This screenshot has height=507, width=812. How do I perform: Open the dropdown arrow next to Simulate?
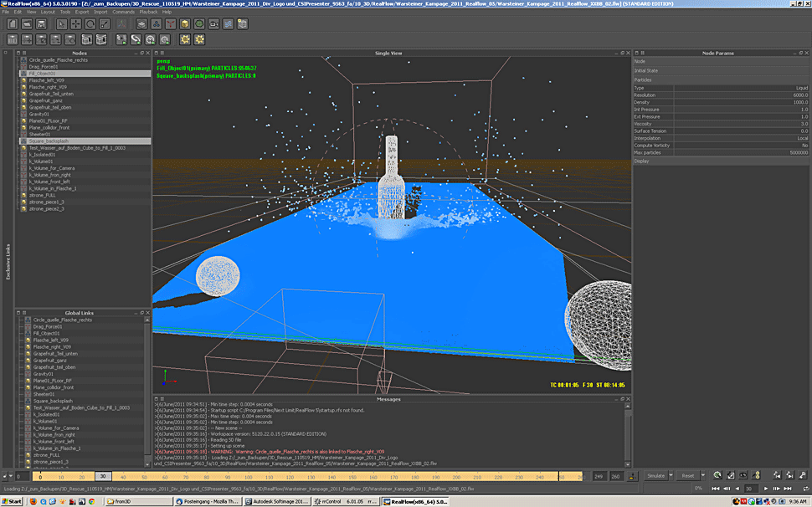tap(670, 476)
